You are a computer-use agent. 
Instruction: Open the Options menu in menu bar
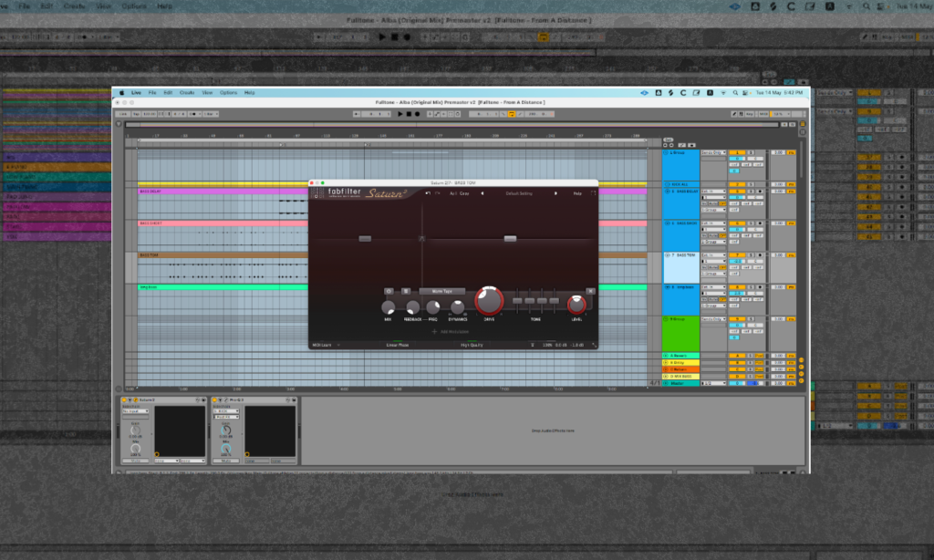tap(228, 92)
